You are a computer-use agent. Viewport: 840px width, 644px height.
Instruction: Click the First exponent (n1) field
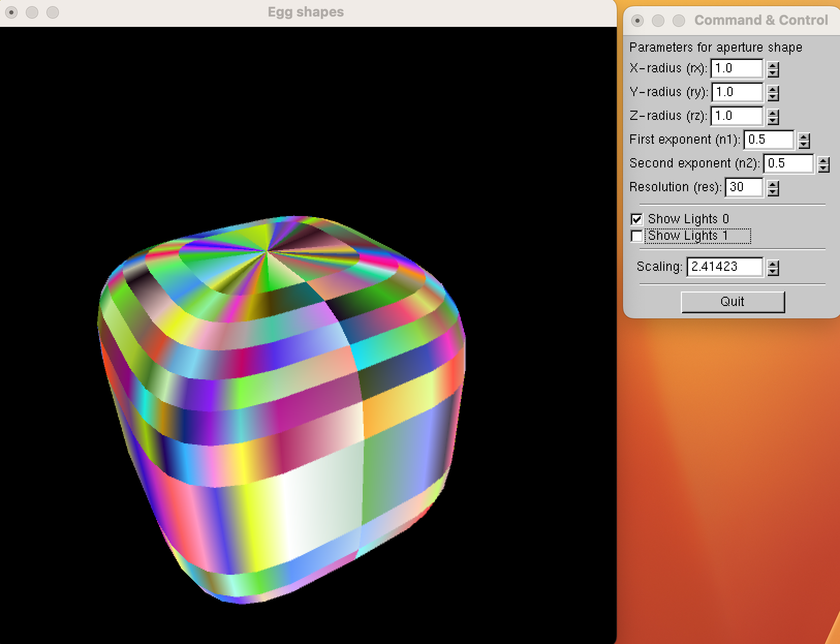coord(768,140)
